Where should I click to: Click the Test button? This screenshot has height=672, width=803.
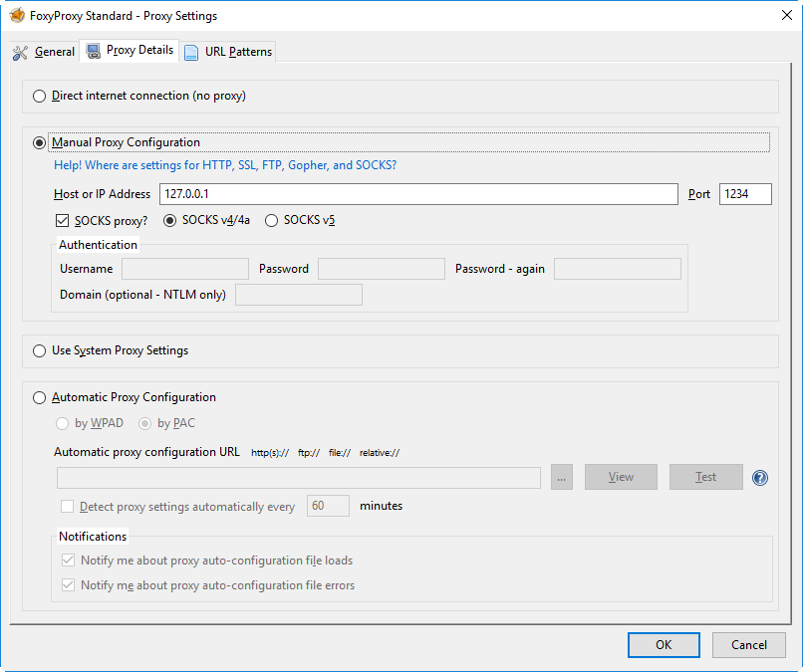[705, 477]
